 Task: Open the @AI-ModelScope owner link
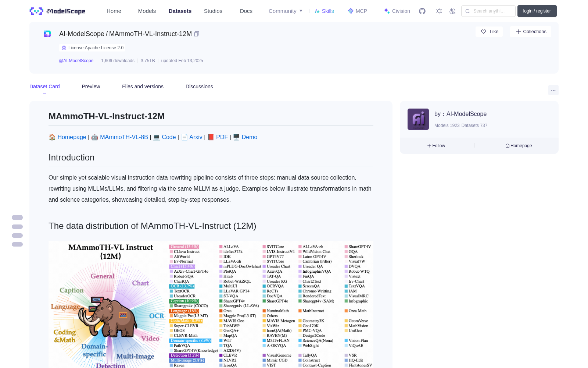pyautogui.click(x=76, y=61)
